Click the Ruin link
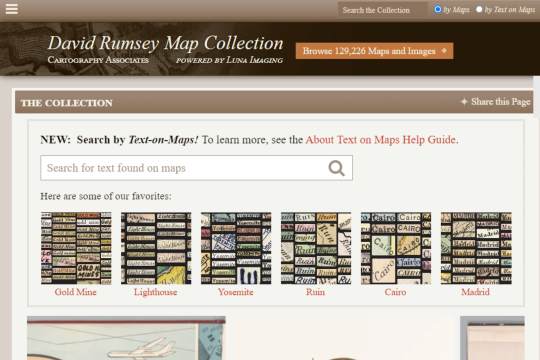This screenshot has height=360, width=540. point(315,292)
